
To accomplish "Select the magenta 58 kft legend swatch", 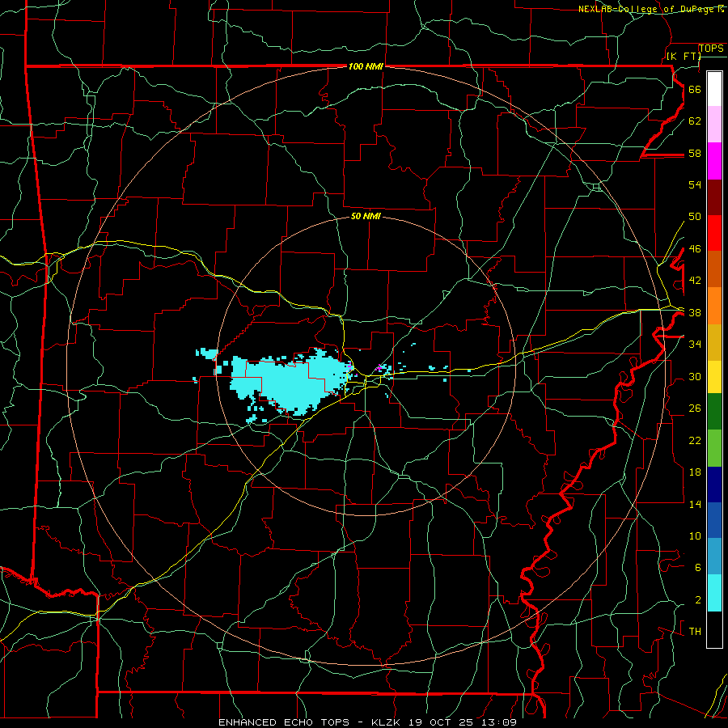I will point(714,161).
